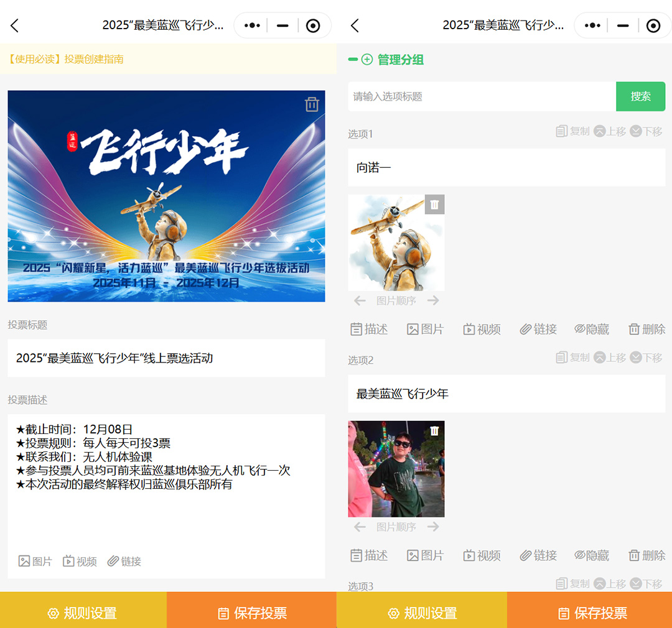
Task: Expand groups with the plus icon by 管理分组
Action: tap(367, 60)
